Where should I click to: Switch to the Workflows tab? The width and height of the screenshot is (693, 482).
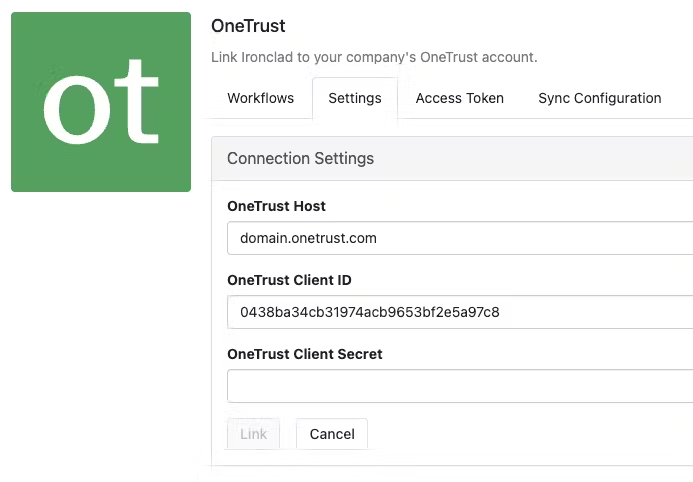(x=260, y=98)
